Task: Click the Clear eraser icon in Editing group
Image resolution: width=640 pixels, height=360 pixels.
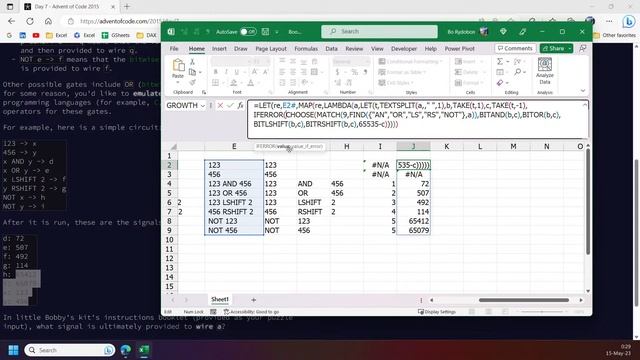Action: click(500, 83)
